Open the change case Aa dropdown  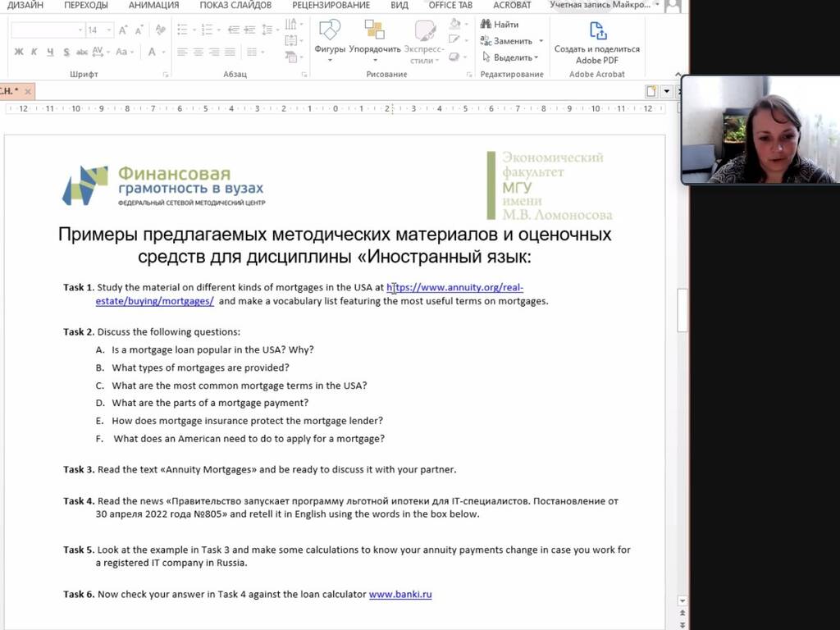click(125, 52)
